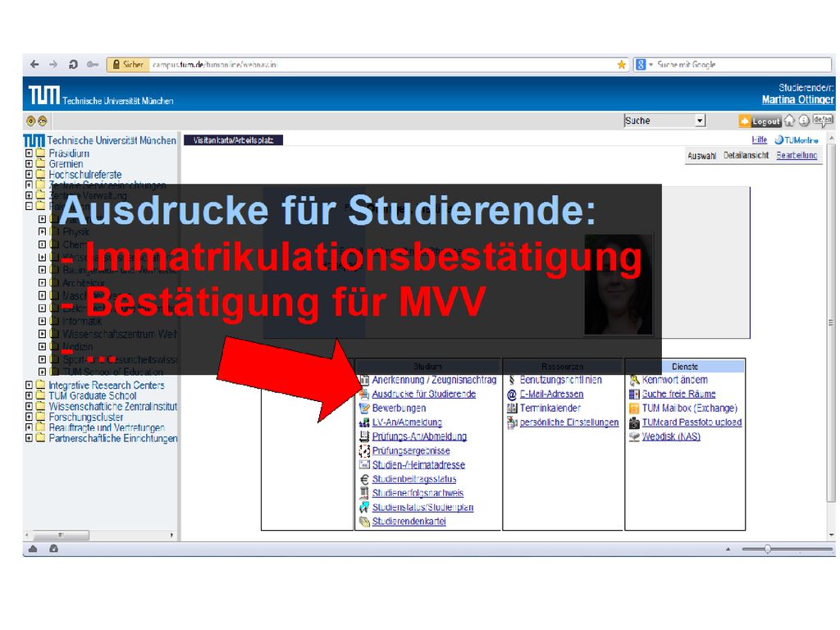This screenshot has width=840, height=630.
Task: Click the first round icon in the left toolbar
Action: [x=30, y=121]
